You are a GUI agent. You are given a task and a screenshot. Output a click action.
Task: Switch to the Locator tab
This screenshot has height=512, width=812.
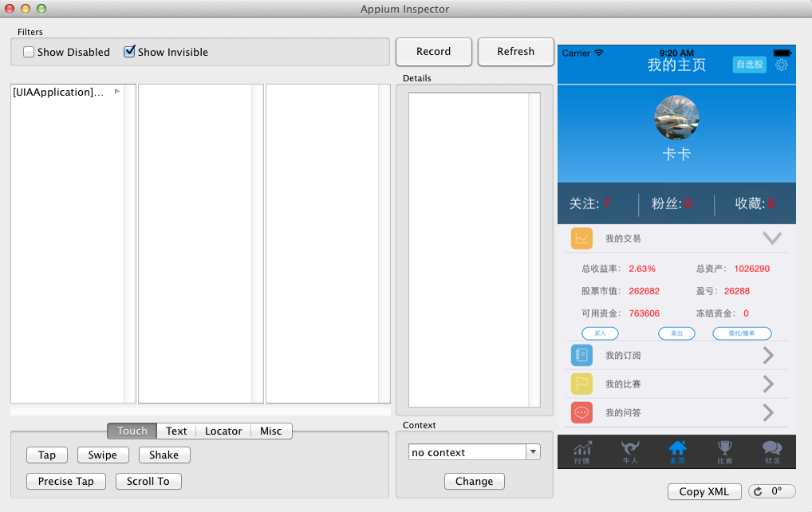[x=223, y=431]
